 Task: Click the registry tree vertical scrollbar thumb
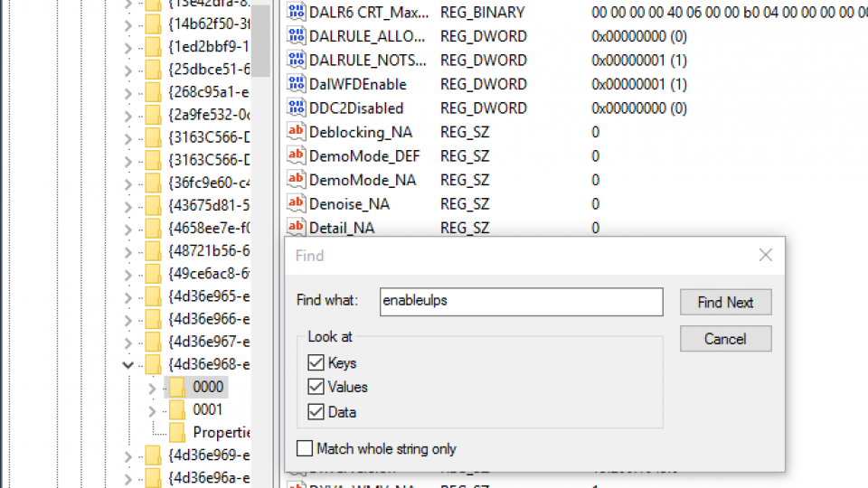point(260,40)
